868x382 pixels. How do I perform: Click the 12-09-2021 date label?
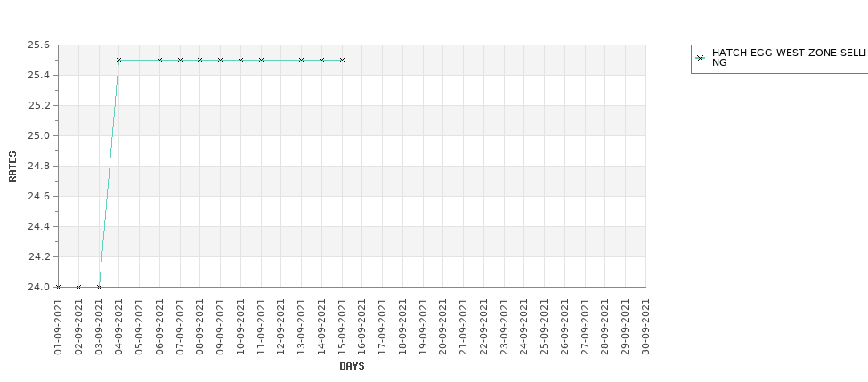tap(281, 327)
